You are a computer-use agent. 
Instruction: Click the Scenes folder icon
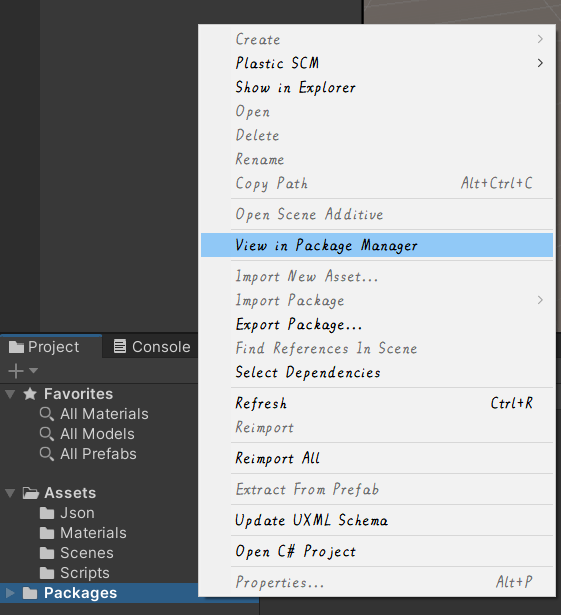[47, 553]
